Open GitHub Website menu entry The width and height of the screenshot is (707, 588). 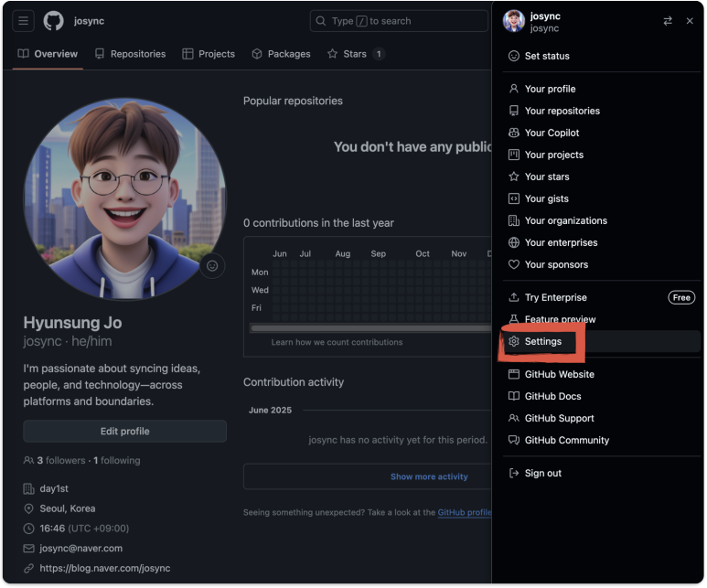pyautogui.click(x=602, y=374)
